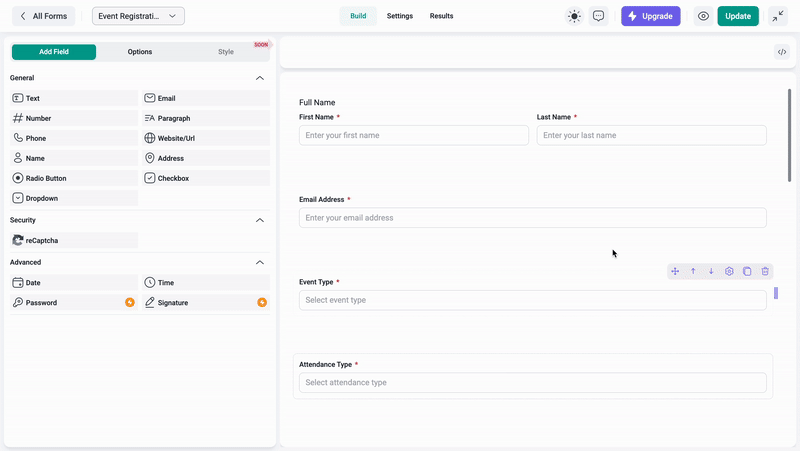Collapse the General section
This screenshot has width=800, height=451.
click(x=260, y=78)
